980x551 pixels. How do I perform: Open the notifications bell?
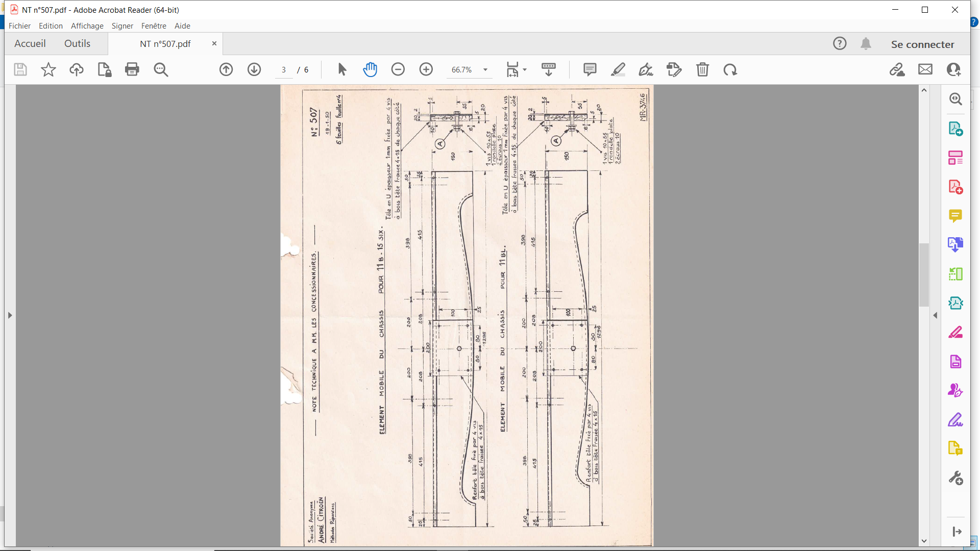(866, 44)
